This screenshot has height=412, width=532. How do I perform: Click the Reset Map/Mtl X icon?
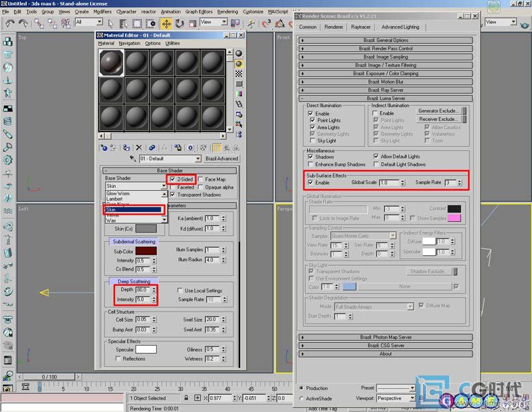(139, 148)
